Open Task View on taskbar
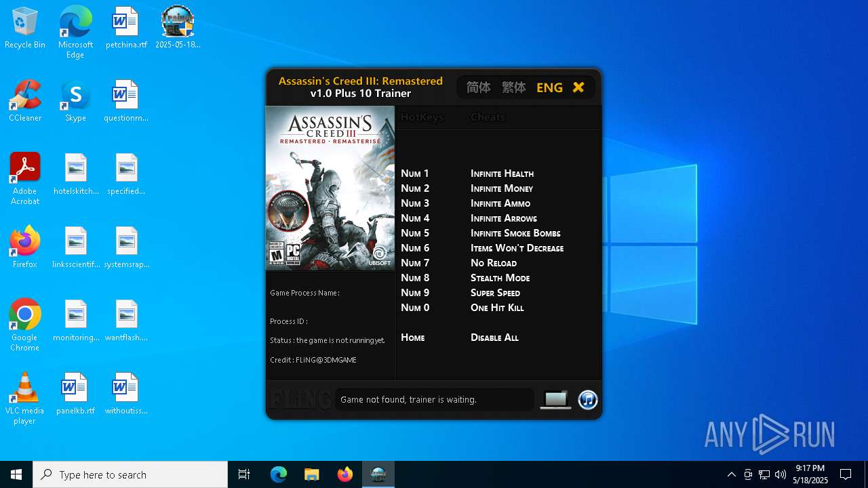868x488 pixels. tap(244, 474)
